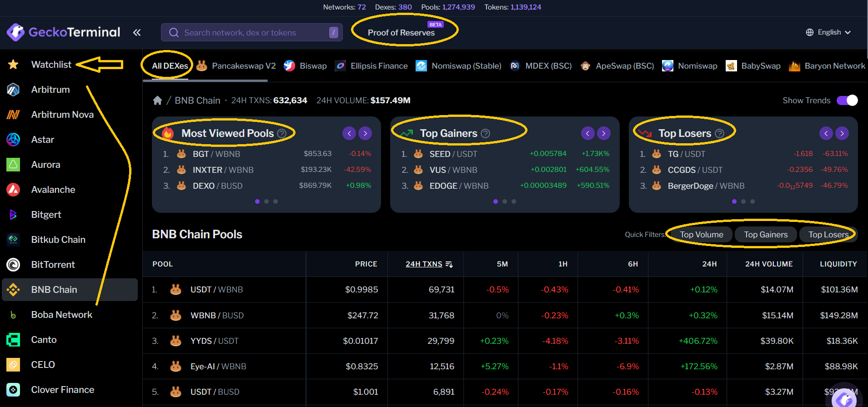This screenshot has width=868, height=407.
Task: Apply Top Losers quick filter
Action: point(828,235)
